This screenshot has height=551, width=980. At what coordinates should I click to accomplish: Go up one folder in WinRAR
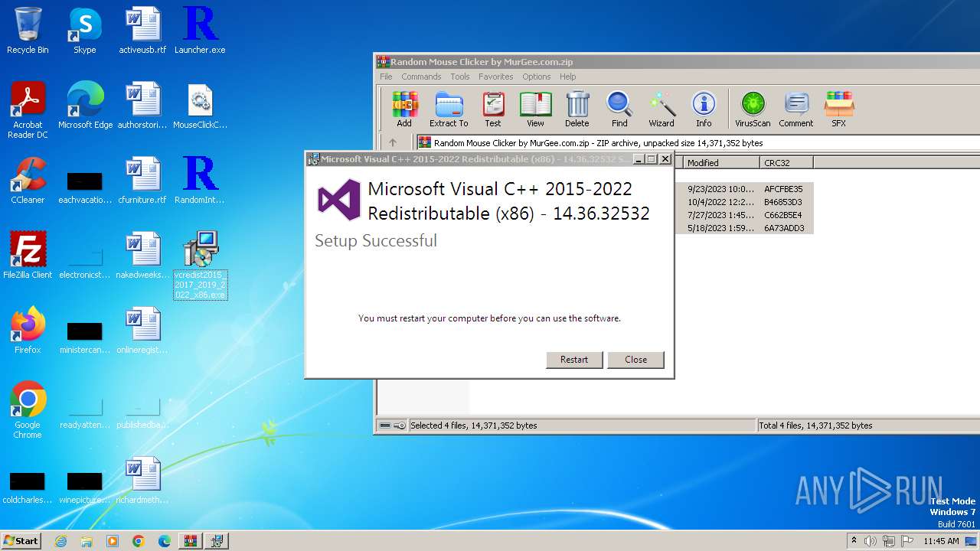coord(393,142)
